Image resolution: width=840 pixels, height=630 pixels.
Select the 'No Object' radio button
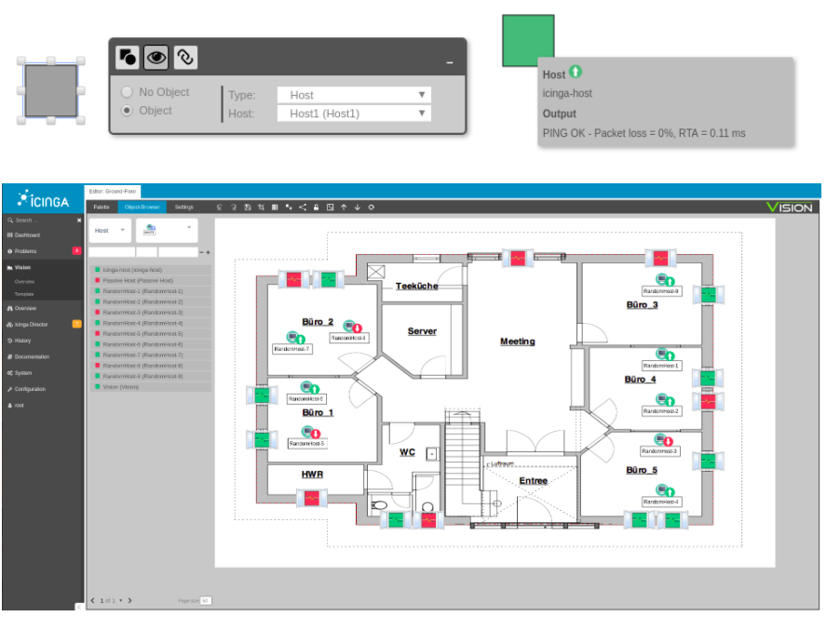click(128, 92)
